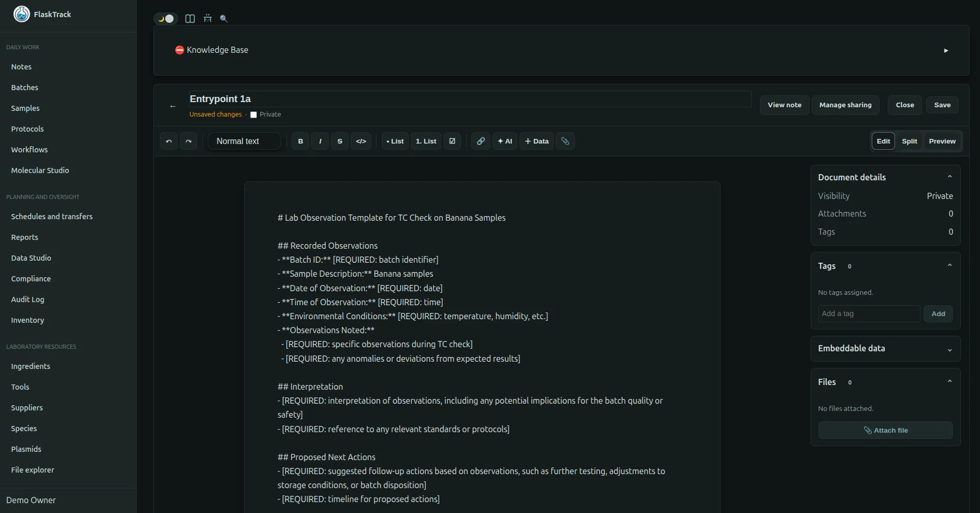Go back using the left arrow

(173, 106)
